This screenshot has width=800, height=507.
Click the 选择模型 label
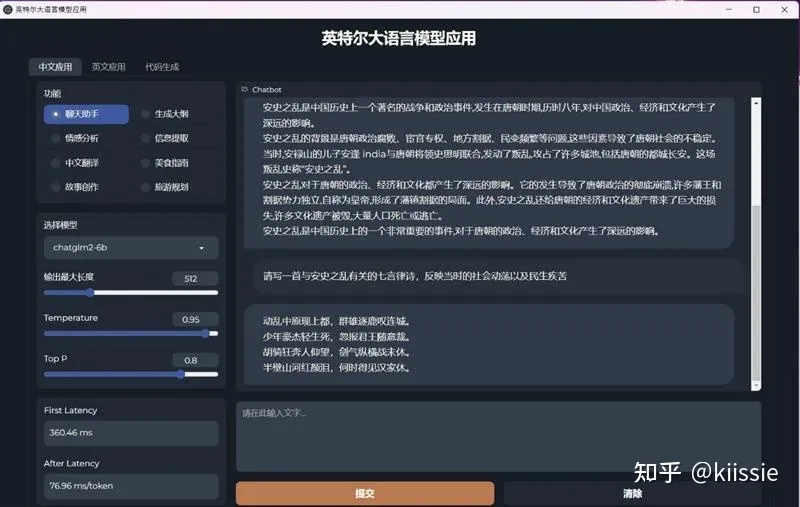(61, 225)
